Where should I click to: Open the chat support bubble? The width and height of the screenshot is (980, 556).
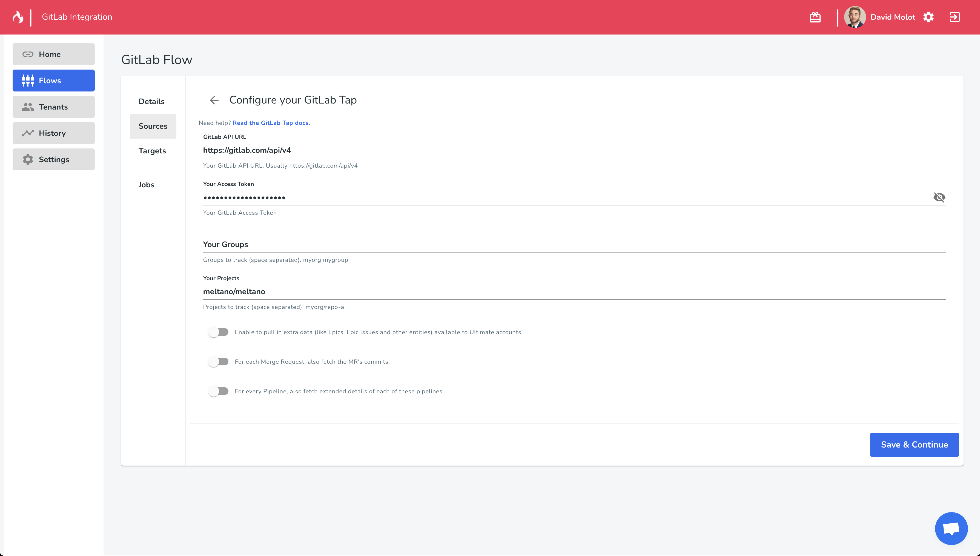[951, 529]
